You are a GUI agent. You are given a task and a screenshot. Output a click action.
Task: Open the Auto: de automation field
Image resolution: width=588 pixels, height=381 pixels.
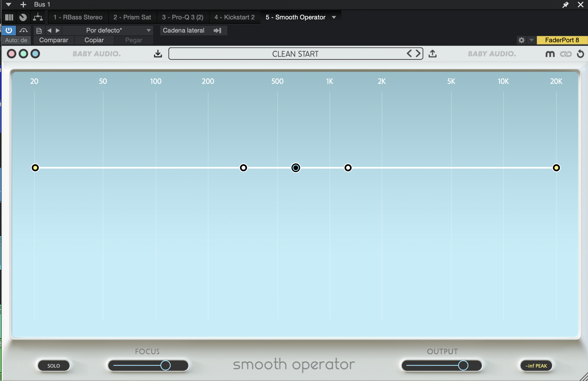click(x=16, y=40)
